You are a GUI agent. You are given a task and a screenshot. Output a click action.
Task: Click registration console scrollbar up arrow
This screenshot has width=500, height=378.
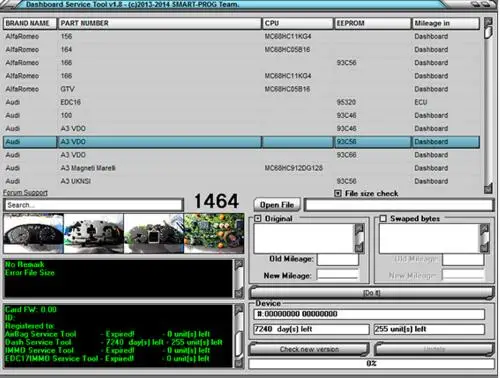coord(239,310)
